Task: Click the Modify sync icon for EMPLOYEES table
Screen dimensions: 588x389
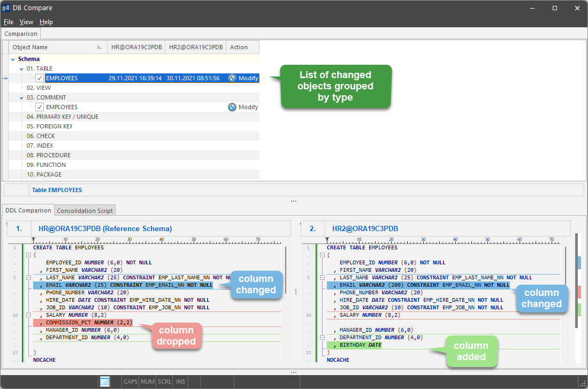Action: [x=231, y=78]
